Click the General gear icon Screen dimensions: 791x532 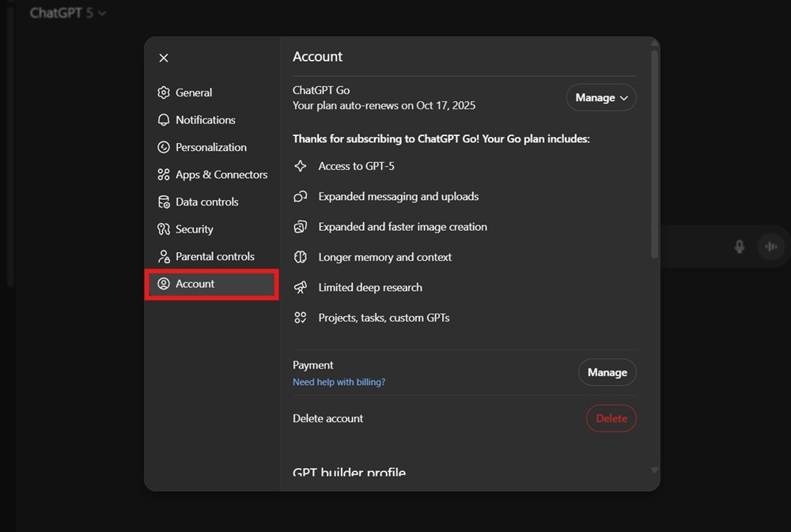(x=164, y=92)
